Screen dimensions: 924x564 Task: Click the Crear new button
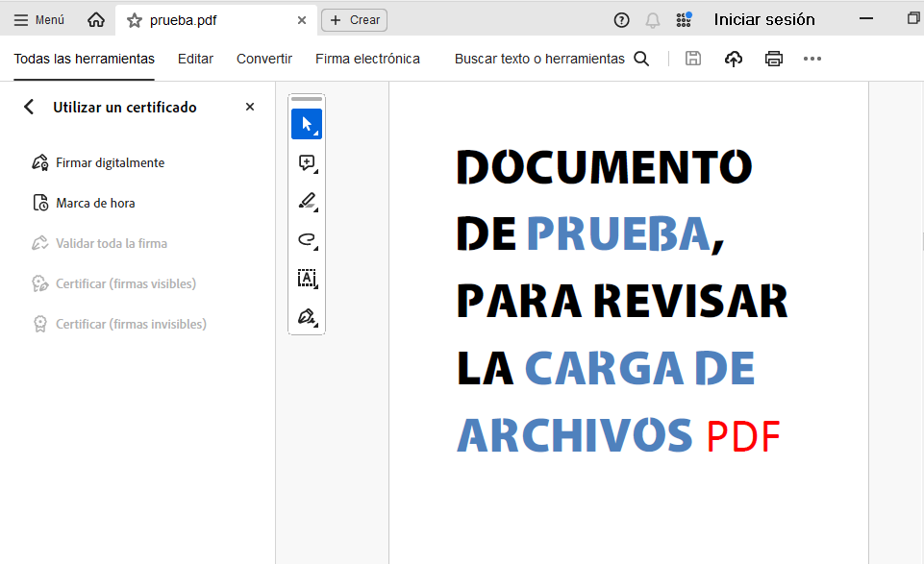tap(354, 20)
